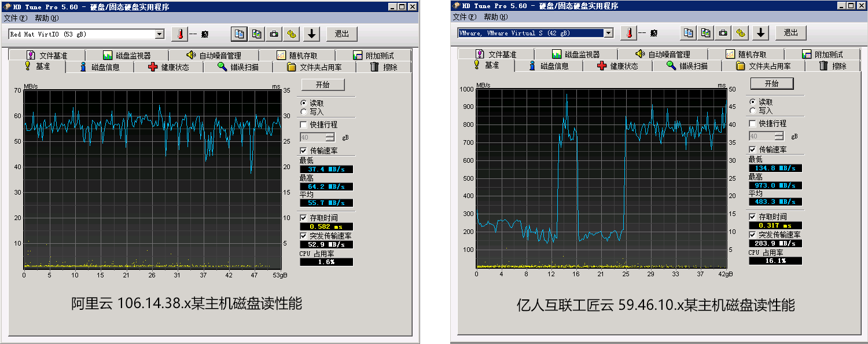
Task: Select 读取 radio in Red Hat VirtIO window
Action: 303,103
